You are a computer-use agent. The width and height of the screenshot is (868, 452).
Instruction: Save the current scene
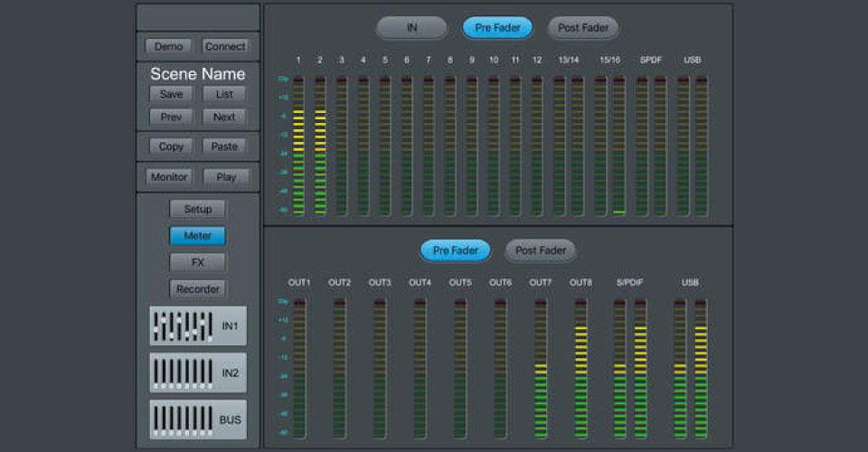click(x=170, y=94)
